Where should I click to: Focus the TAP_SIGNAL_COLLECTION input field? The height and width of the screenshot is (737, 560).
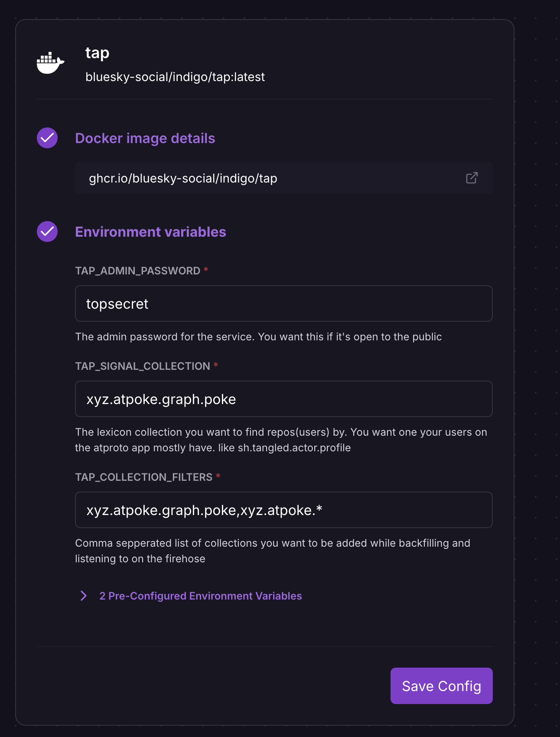(x=283, y=399)
